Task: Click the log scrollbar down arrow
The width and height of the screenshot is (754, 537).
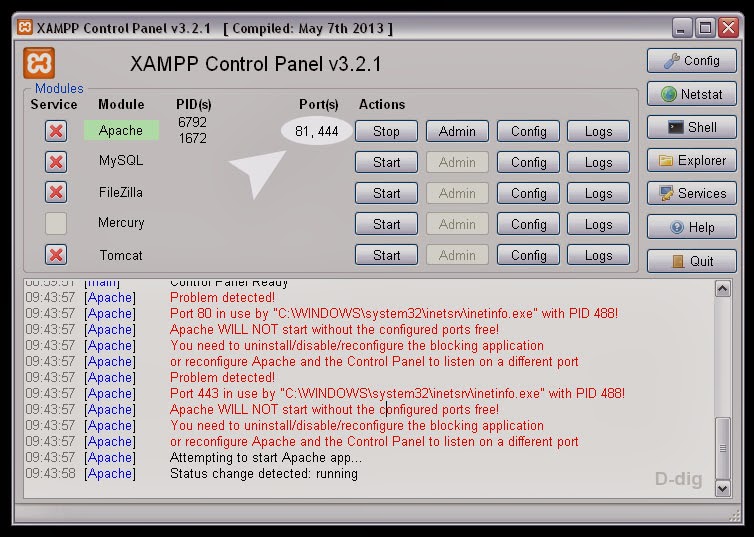Action: pos(723,488)
